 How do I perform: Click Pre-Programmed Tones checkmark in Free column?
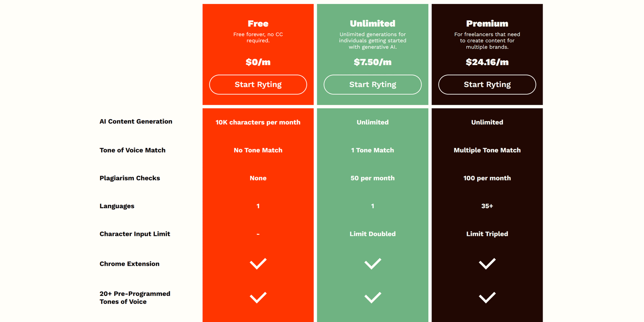click(x=258, y=297)
